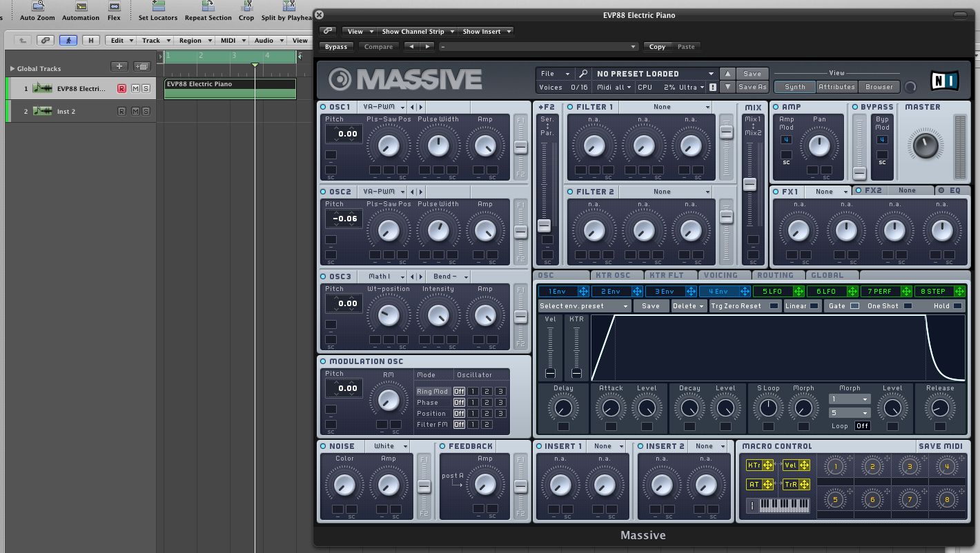Click the Inst 2 track instrument icon
Screen dimensions: 980x553
pos(43,111)
